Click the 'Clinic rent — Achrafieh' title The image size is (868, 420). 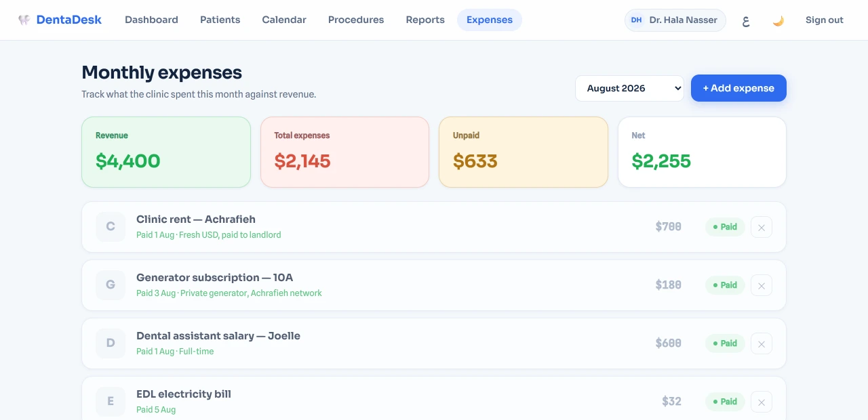[196, 219]
